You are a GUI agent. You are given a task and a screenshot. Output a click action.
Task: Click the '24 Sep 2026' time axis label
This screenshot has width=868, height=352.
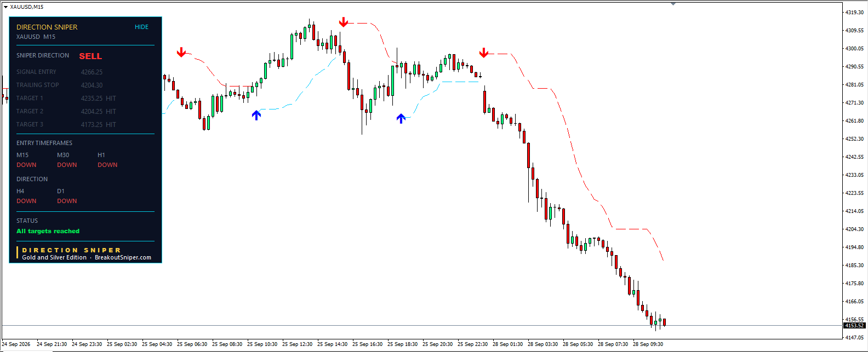(16, 344)
